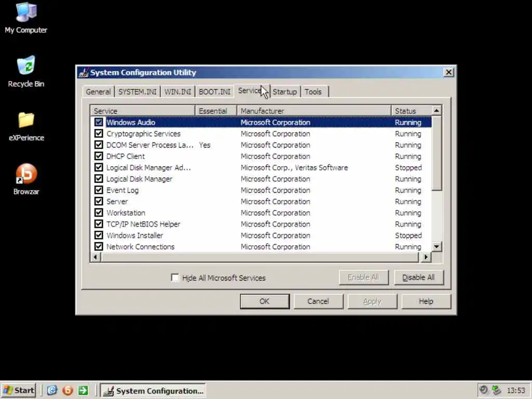This screenshot has height=399, width=532.
Task: Uncheck the Windows Installer checkbox
Action: pos(99,235)
